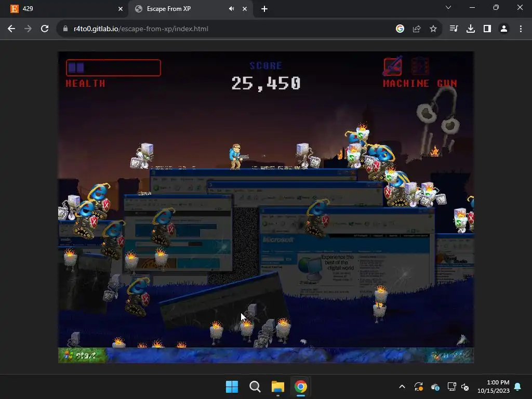
Task: Open File Explorer from taskbar
Action: [277, 387]
